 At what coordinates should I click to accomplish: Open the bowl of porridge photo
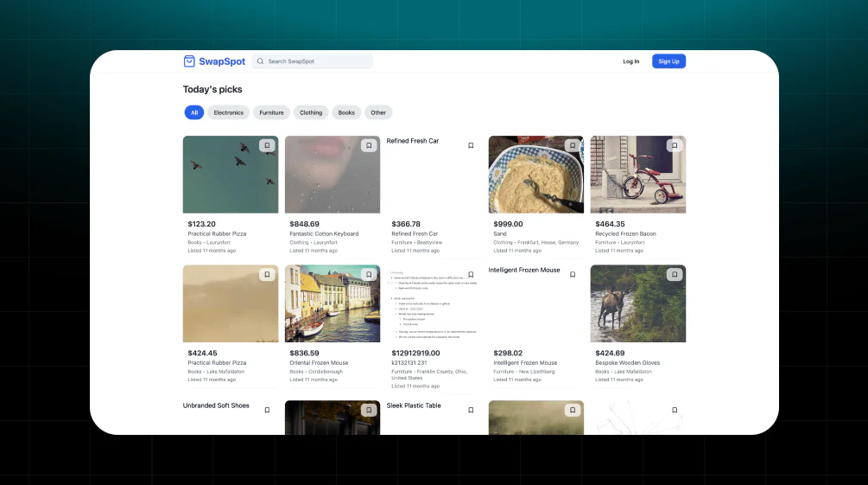click(535, 174)
